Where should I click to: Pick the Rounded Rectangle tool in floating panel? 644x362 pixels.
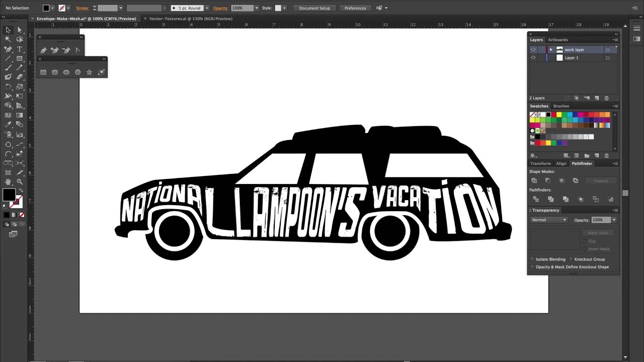point(54,72)
